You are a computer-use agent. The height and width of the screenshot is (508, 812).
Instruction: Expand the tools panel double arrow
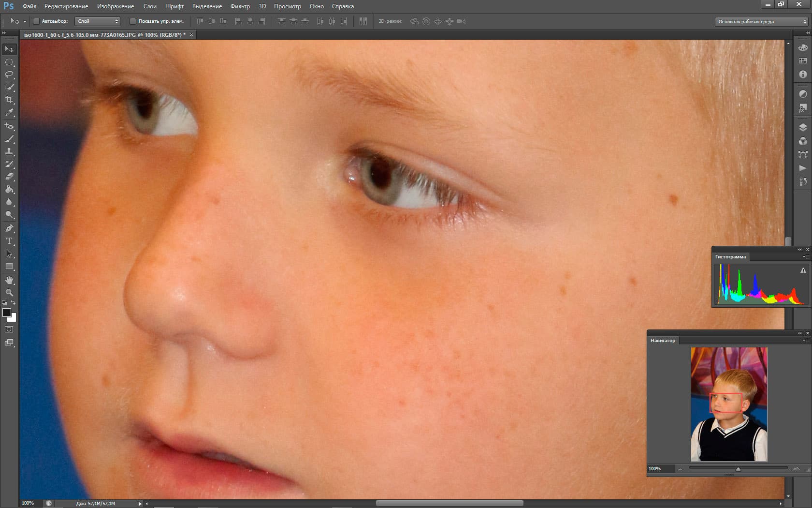click(x=4, y=32)
